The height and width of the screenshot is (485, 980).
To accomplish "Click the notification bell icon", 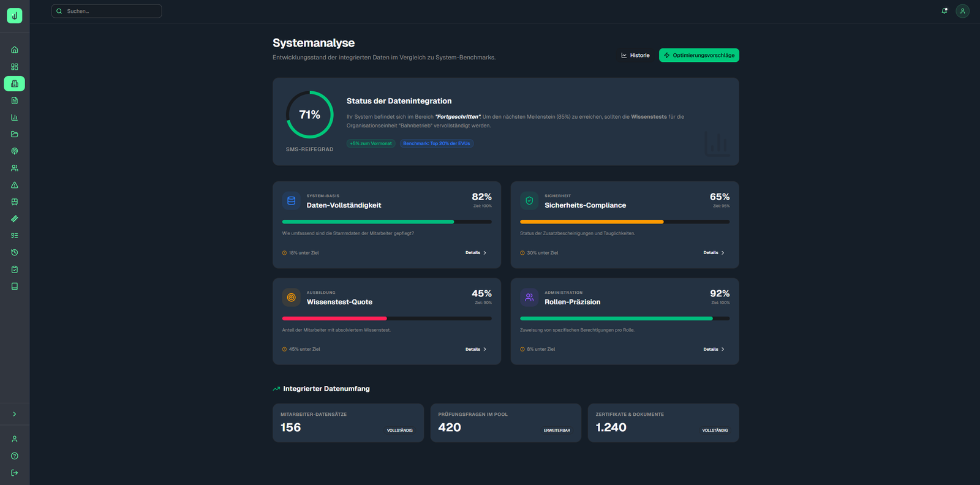I will [x=944, y=11].
